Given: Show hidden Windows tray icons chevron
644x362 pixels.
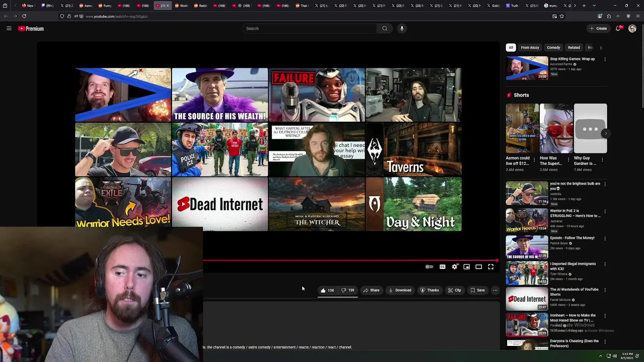Looking at the screenshot, I should tap(600, 356).
